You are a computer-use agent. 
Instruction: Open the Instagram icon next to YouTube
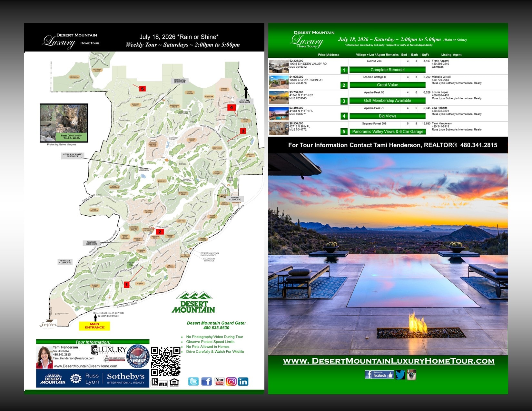[x=231, y=382]
